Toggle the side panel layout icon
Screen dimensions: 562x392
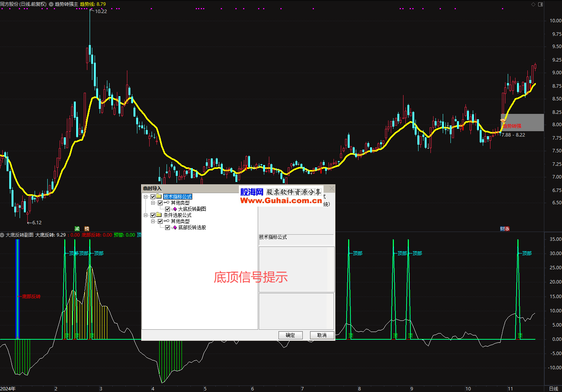540,4
